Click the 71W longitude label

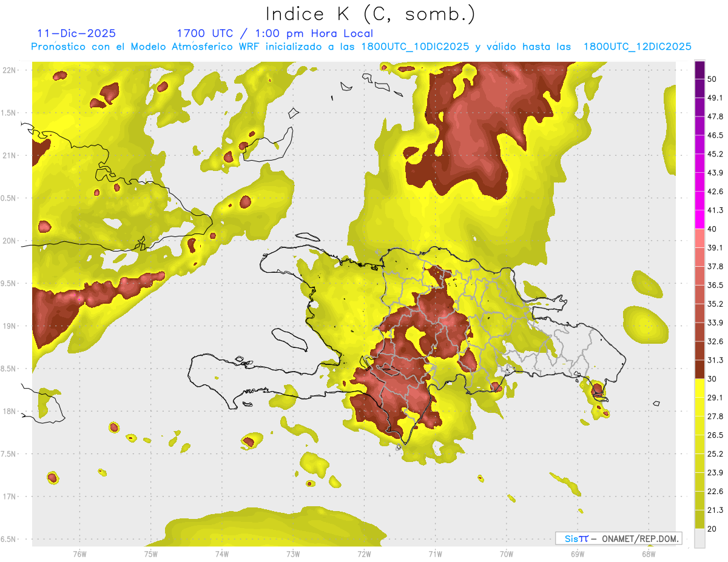(x=435, y=554)
